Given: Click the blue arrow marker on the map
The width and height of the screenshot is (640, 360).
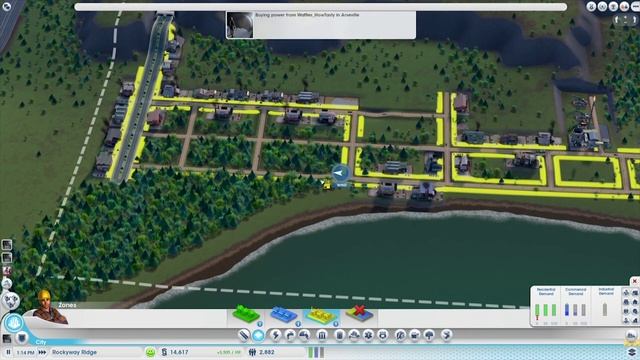Looking at the screenshot, I should [340, 173].
